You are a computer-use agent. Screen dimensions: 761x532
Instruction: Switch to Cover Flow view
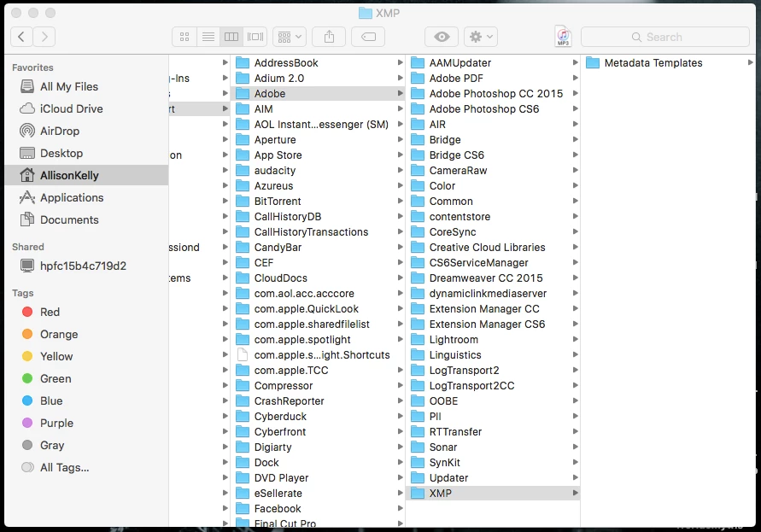coord(255,37)
